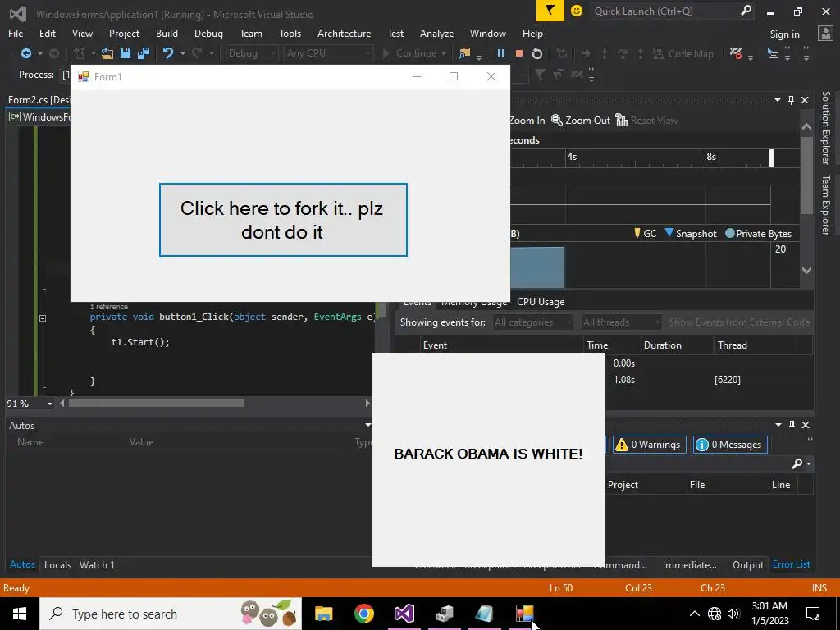840x630 pixels.
Task: Show hidden system tray icons
Action: (694, 614)
